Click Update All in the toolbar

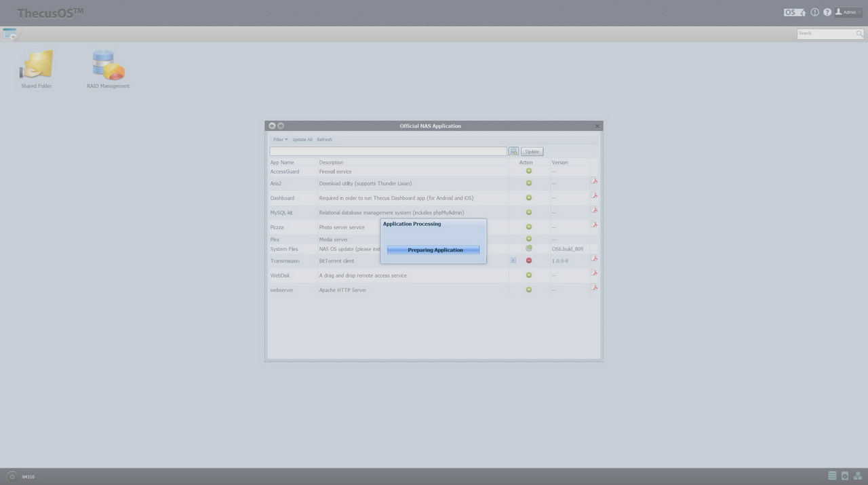(302, 140)
